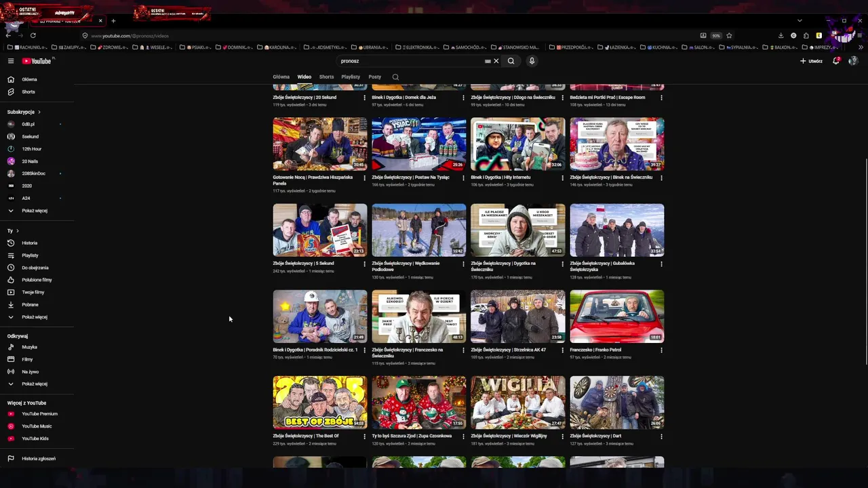The height and width of the screenshot is (488, 868).
Task: Open the channel Playlisty tab
Action: pyautogui.click(x=351, y=77)
